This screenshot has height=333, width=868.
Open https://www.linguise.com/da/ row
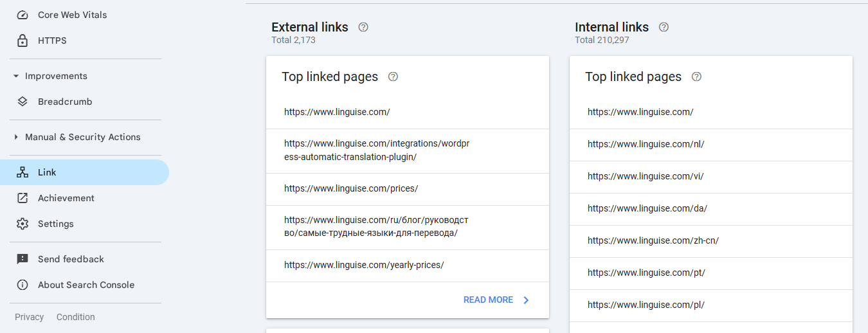coord(711,209)
